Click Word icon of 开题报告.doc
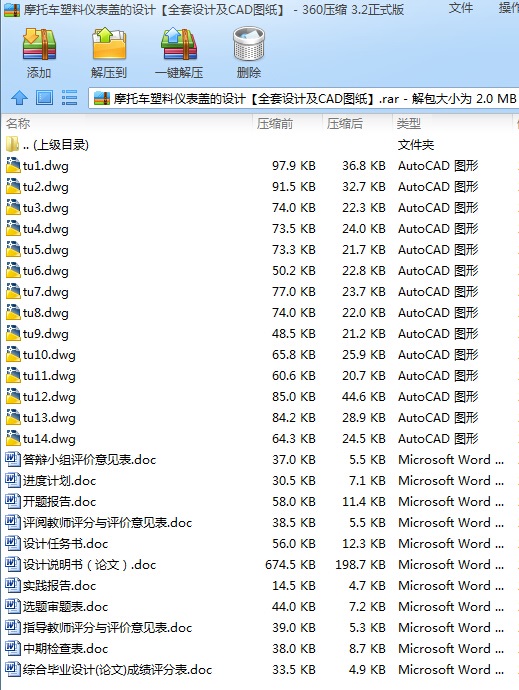The width and height of the screenshot is (519, 690). (x=13, y=501)
